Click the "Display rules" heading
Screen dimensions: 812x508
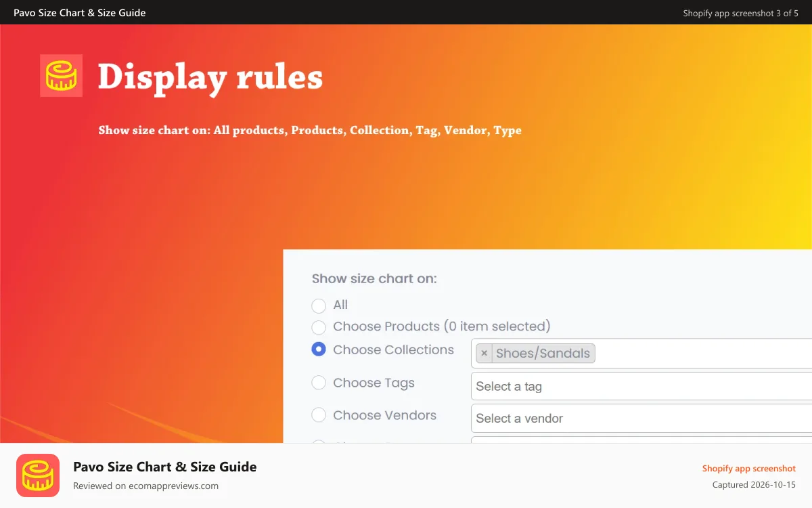(x=210, y=77)
